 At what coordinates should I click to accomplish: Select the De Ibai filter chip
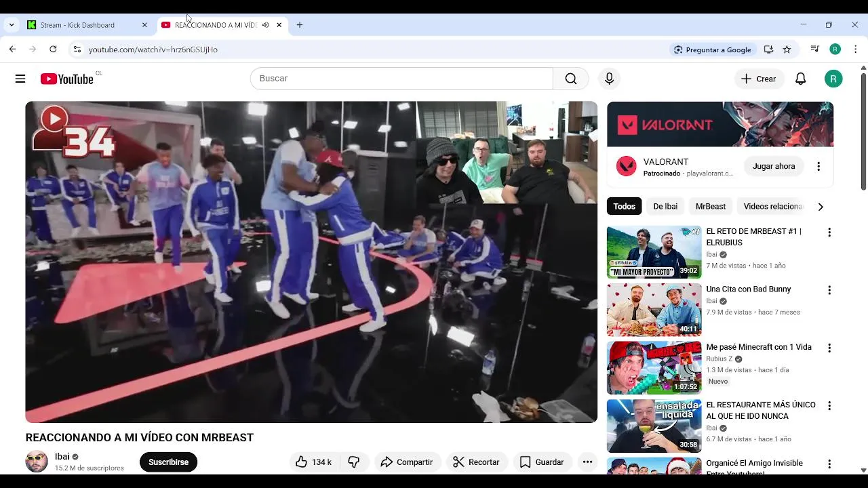[665, 207]
